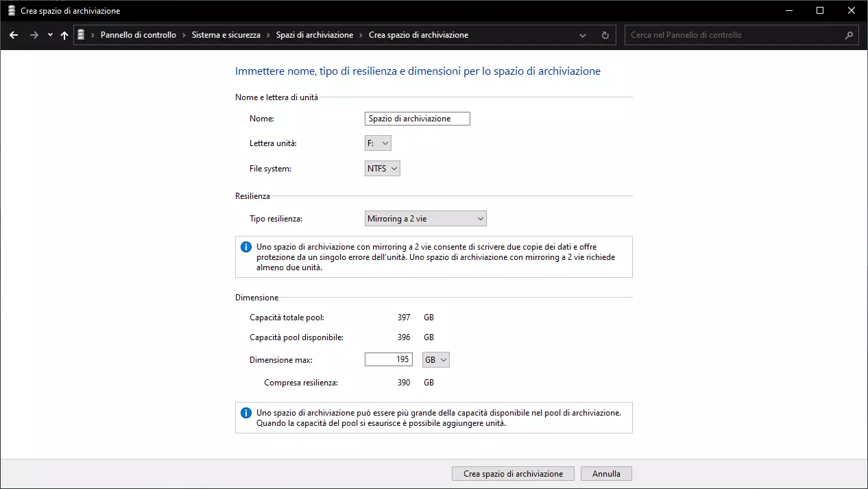Change the GB size unit dropdown
Viewport: 868px width, 489px height.
point(436,359)
